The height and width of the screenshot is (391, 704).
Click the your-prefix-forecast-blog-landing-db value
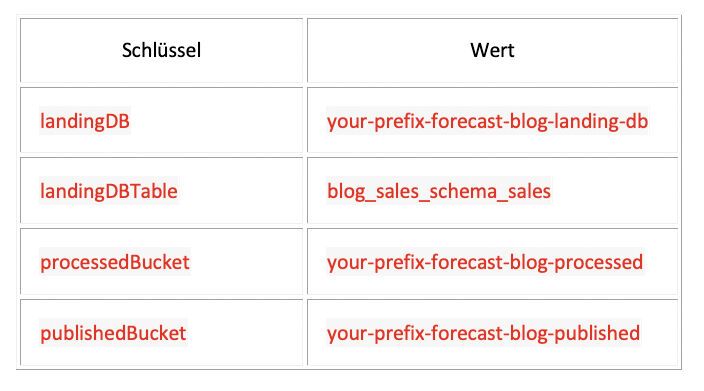(x=488, y=121)
